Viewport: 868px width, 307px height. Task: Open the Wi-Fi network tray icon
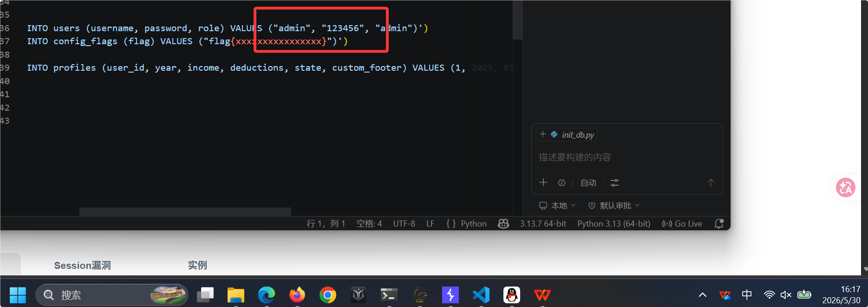click(770, 295)
